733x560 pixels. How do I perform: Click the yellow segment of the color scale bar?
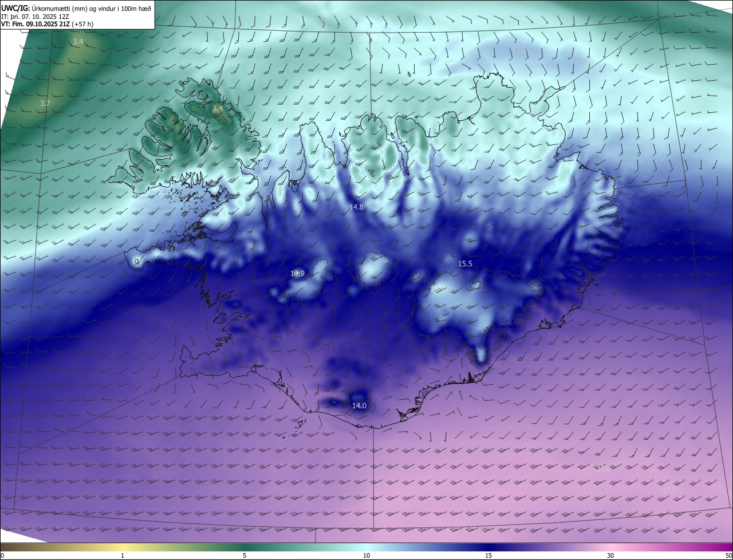coord(123,547)
